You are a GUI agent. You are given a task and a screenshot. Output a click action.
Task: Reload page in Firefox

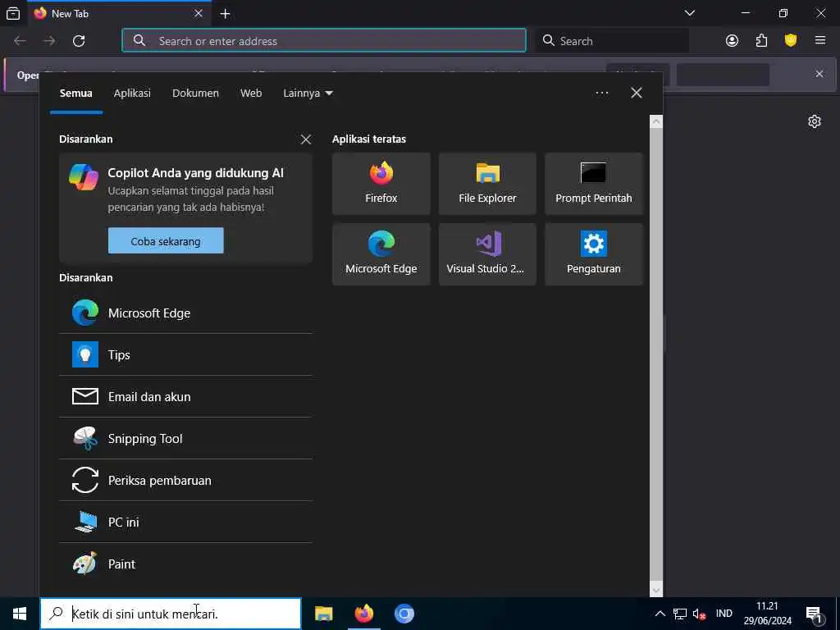coord(79,41)
